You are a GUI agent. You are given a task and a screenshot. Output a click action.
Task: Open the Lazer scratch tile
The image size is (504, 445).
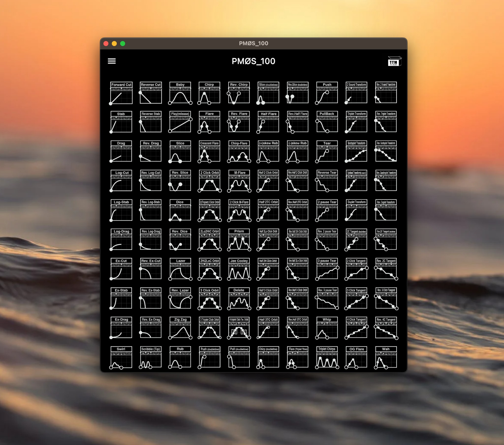coord(180,269)
